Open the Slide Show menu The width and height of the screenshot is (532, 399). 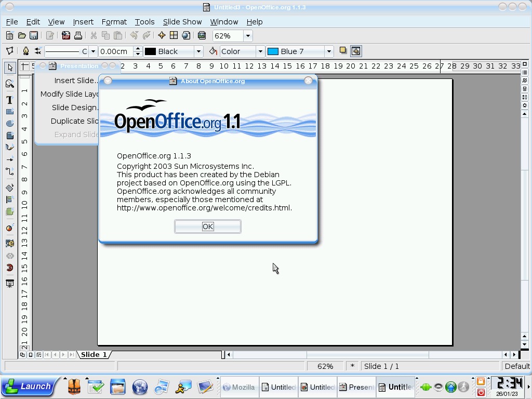(182, 22)
